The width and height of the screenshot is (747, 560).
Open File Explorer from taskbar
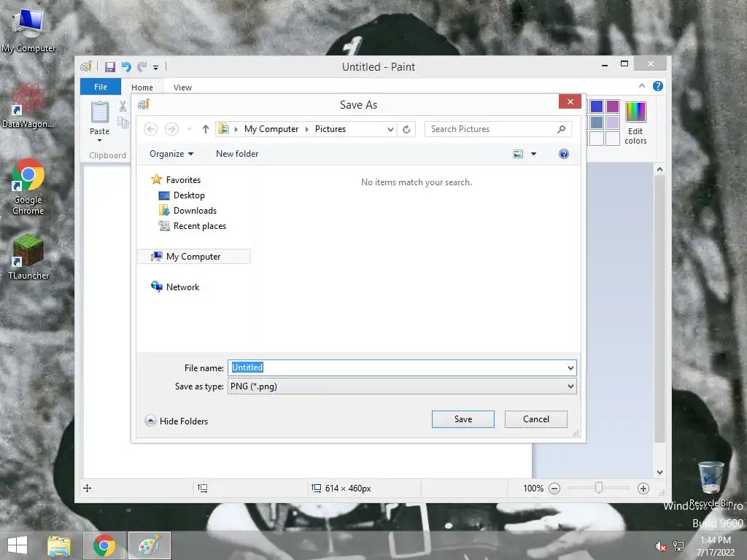coord(59,545)
